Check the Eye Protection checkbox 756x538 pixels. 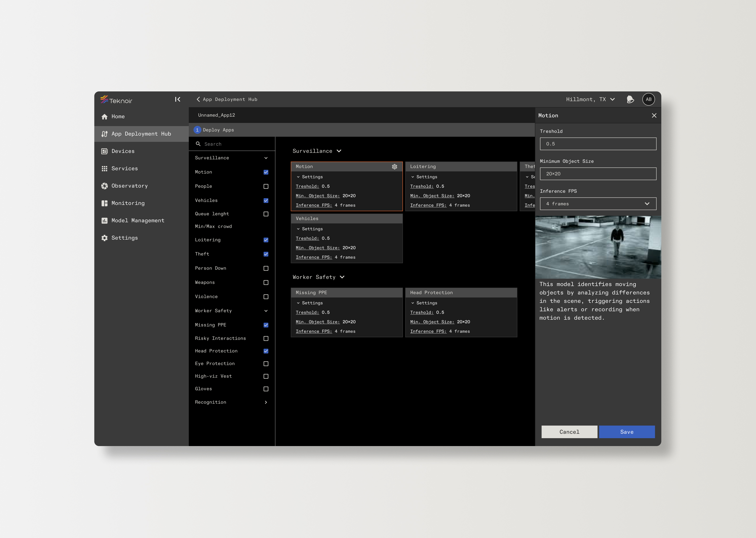[x=266, y=364]
